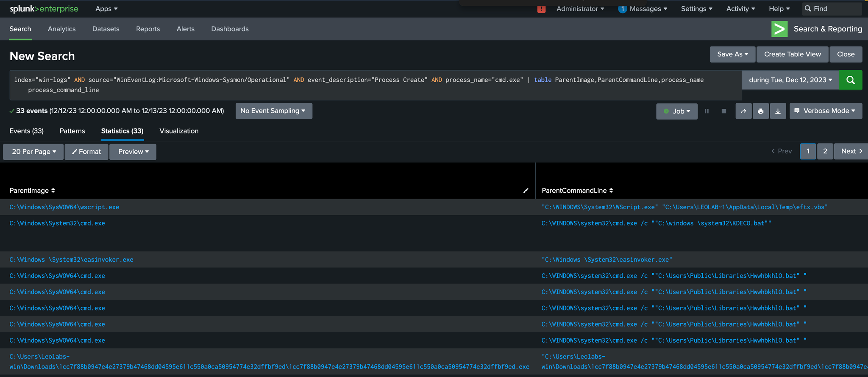Screen dimensions: 868x377
Task: Pause the search job
Action: tap(707, 111)
